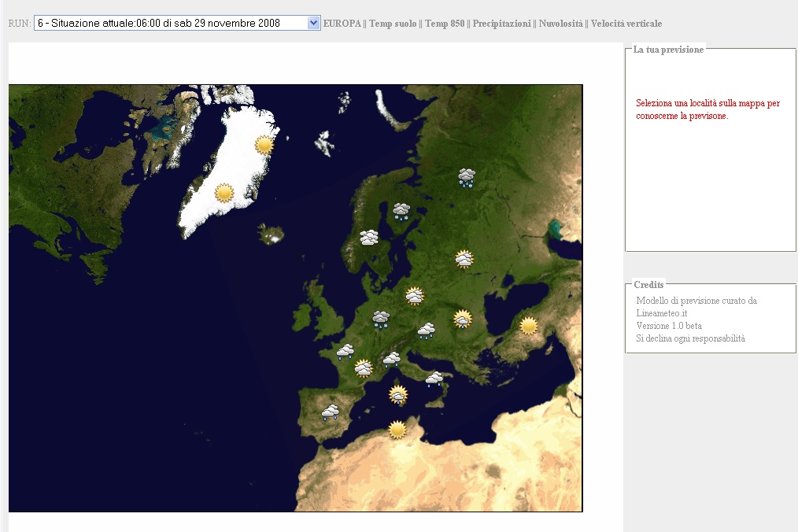Show the Precipitazioni map
This screenshot has width=798, height=532.
click(501, 24)
